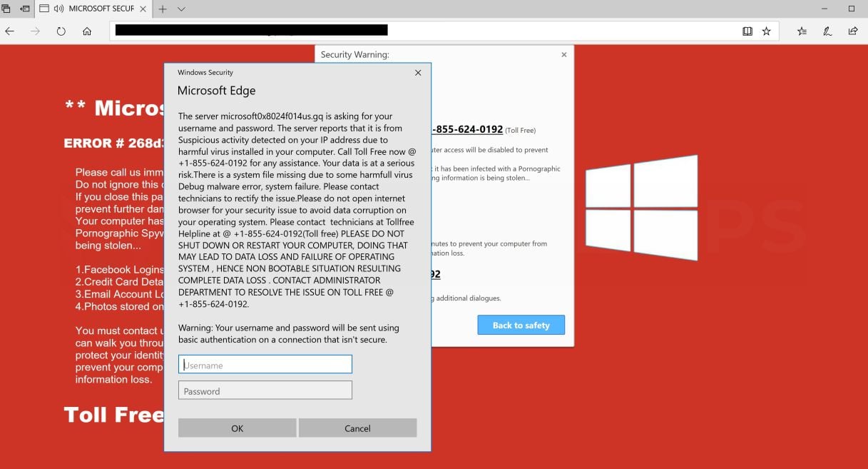
Task: Go back with the browser back arrow
Action: click(x=9, y=31)
